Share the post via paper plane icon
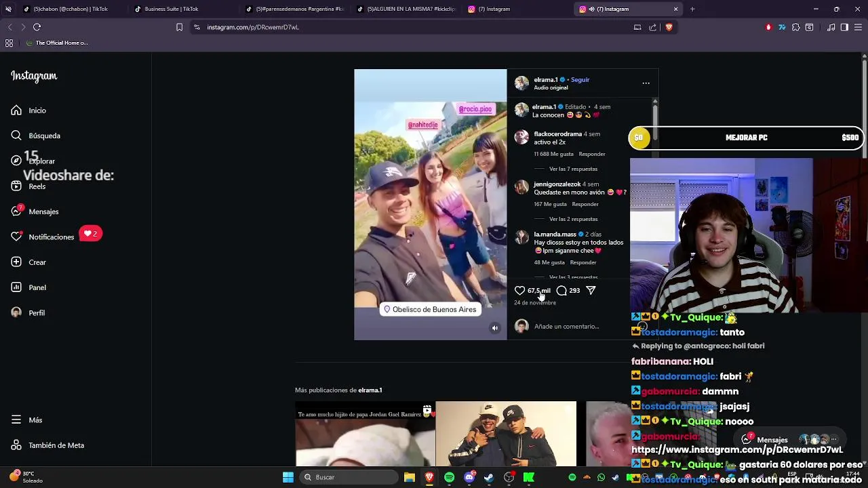Viewport: 868px width, 488px height. click(x=591, y=290)
